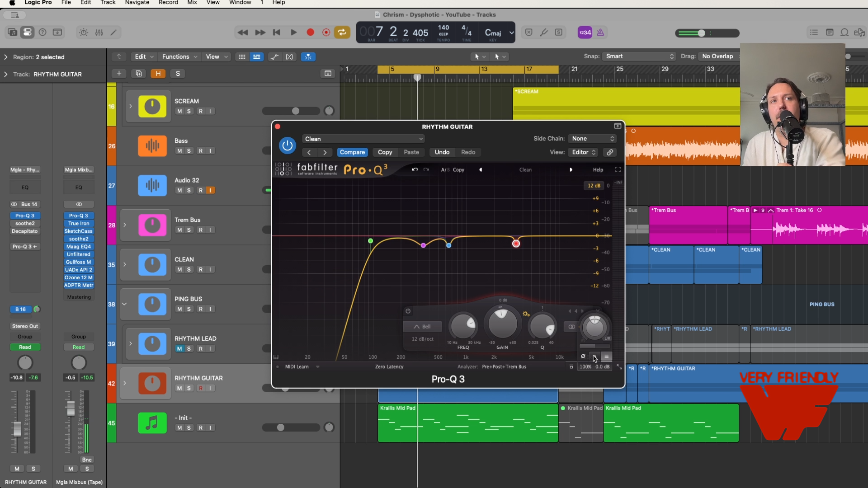Toggle input monitoring on Audio 32
This screenshot has height=488, width=868.
point(210,191)
